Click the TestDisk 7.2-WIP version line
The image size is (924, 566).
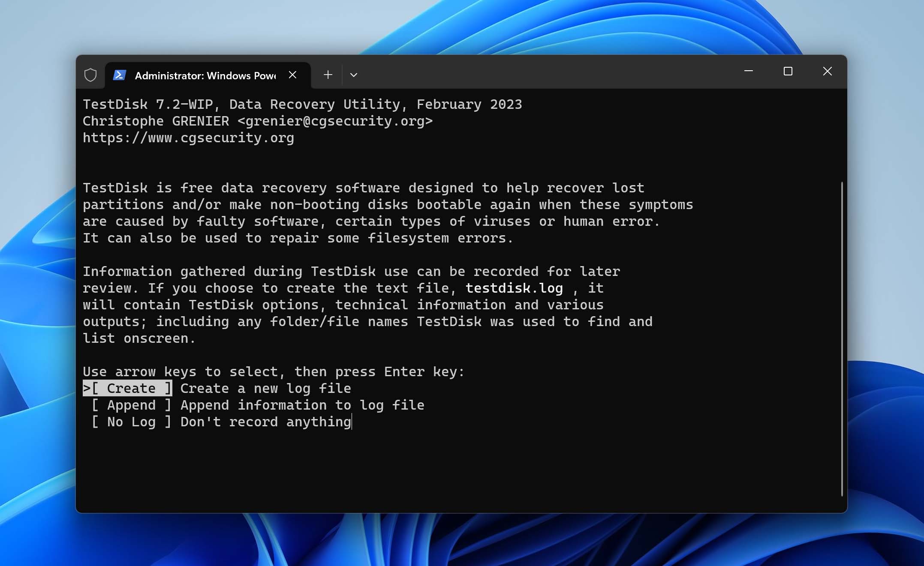click(x=302, y=105)
